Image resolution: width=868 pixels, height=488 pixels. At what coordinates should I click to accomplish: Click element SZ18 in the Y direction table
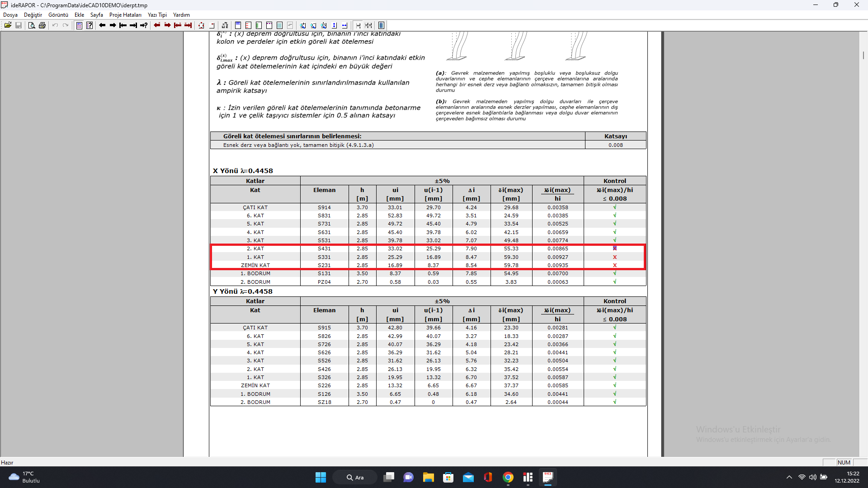324,402
